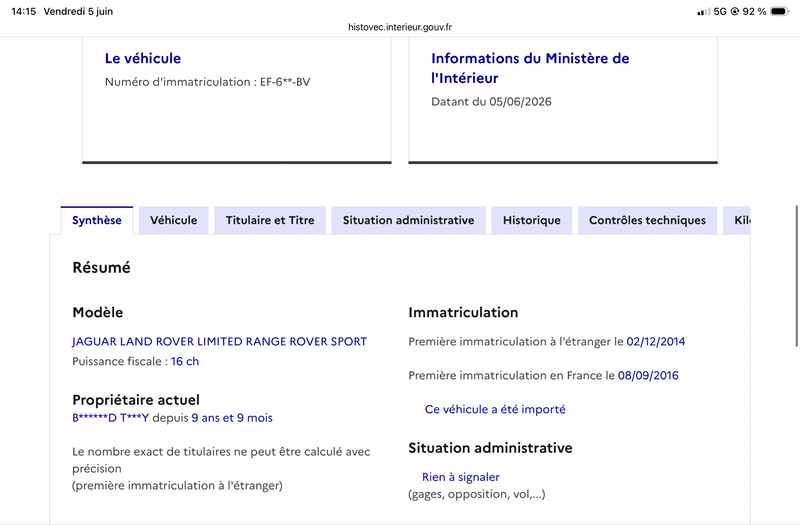Tap the histovec.interieur.gouv.fr address bar

coord(400,27)
